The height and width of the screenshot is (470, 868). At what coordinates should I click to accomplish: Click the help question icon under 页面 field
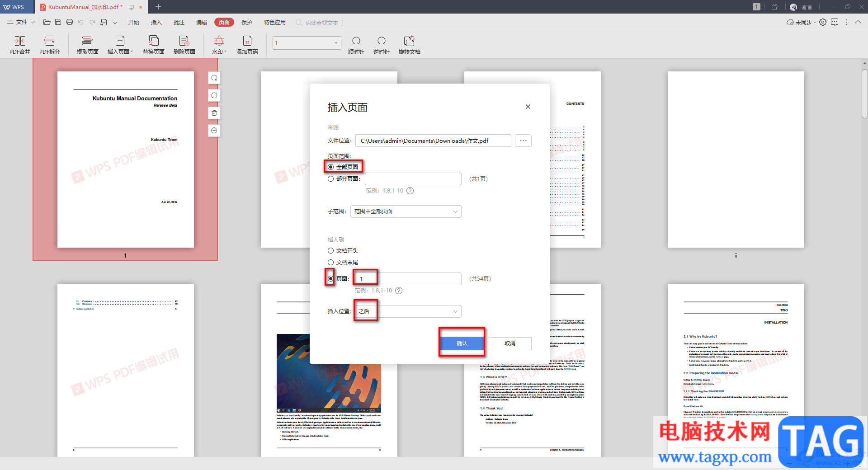click(x=399, y=291)
